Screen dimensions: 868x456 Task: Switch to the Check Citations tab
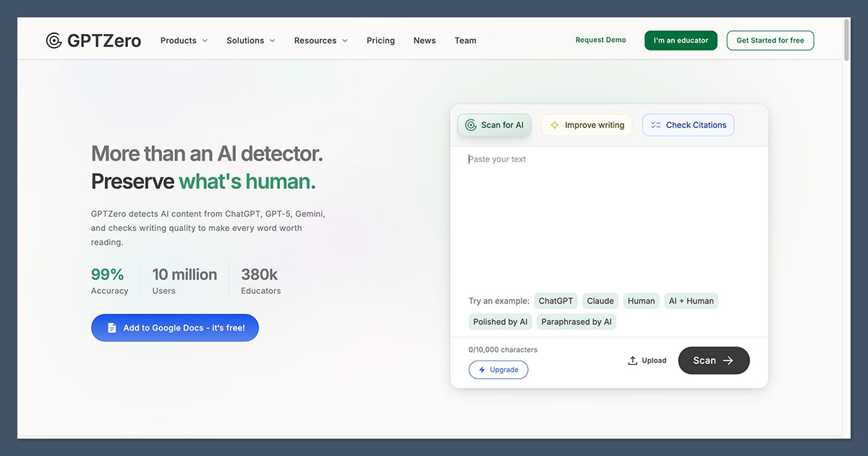(x=688, y=124)
